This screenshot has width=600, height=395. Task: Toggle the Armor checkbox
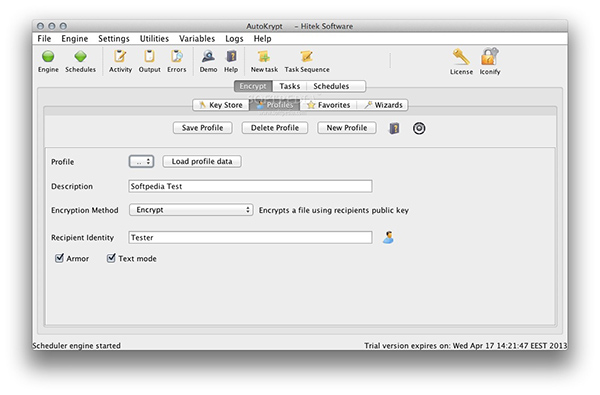(59, 258)
